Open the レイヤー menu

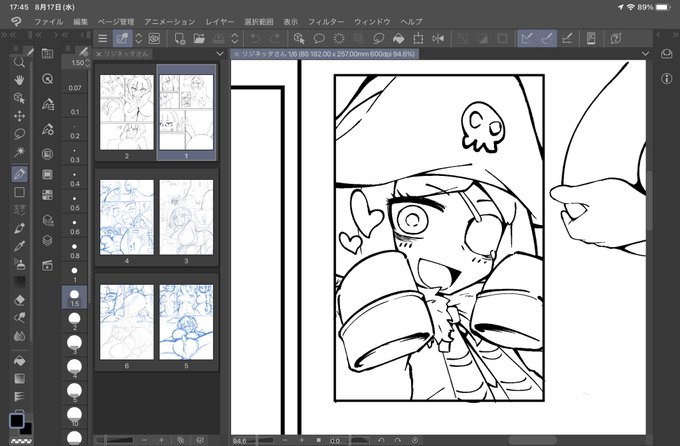(x=220, y=22)
